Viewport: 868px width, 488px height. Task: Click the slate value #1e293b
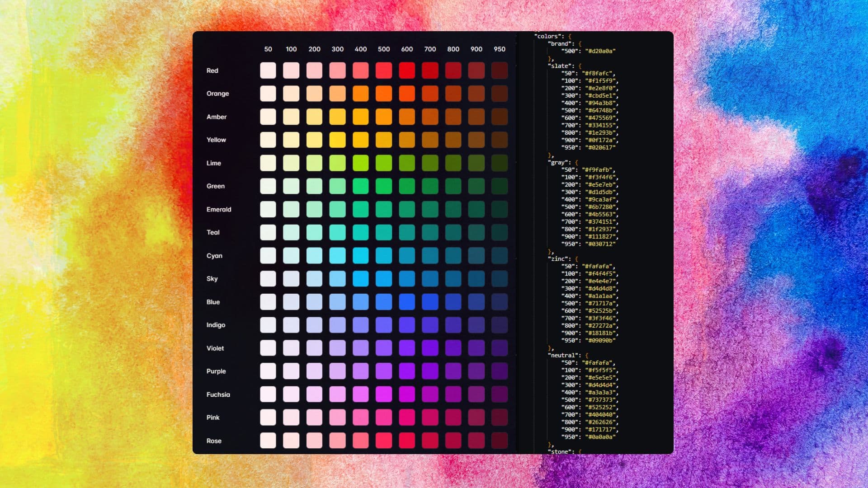tap(600, 133)
